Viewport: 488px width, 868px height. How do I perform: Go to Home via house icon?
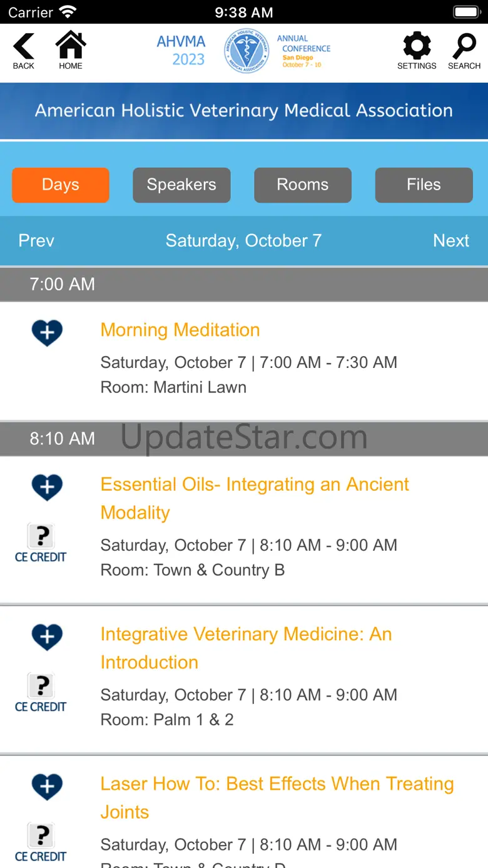[71, 51]
